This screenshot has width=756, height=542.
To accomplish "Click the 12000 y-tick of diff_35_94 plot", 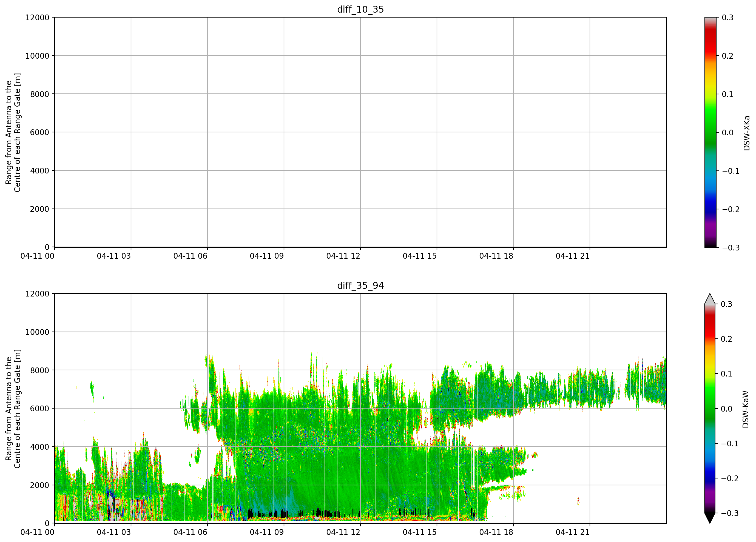I will pos(37,293).
